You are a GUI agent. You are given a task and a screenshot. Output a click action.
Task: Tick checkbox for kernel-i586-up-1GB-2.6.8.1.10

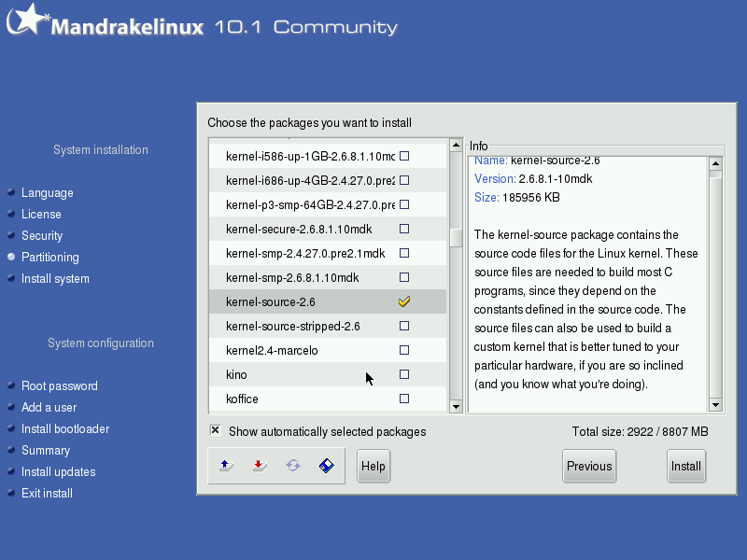[x=404, y=156]
